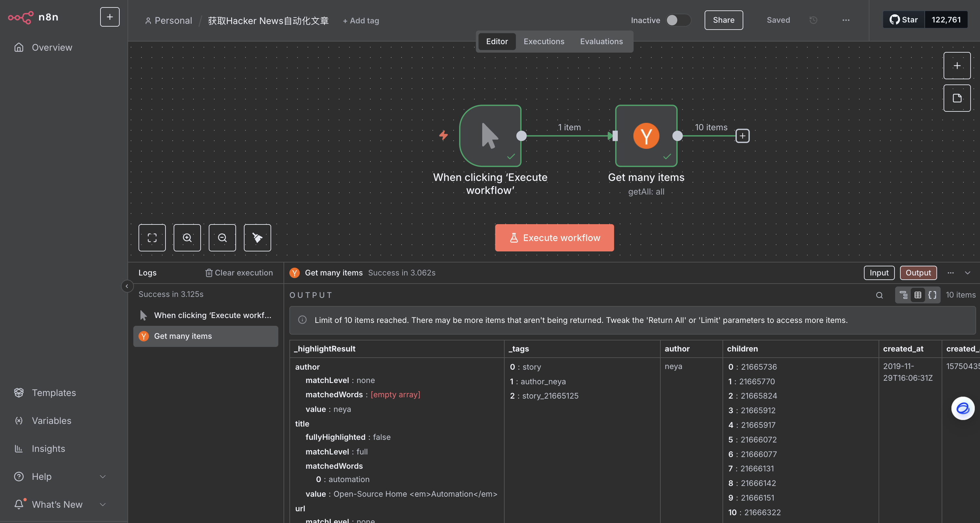Click the children value 21665736

tap(759, 367)
